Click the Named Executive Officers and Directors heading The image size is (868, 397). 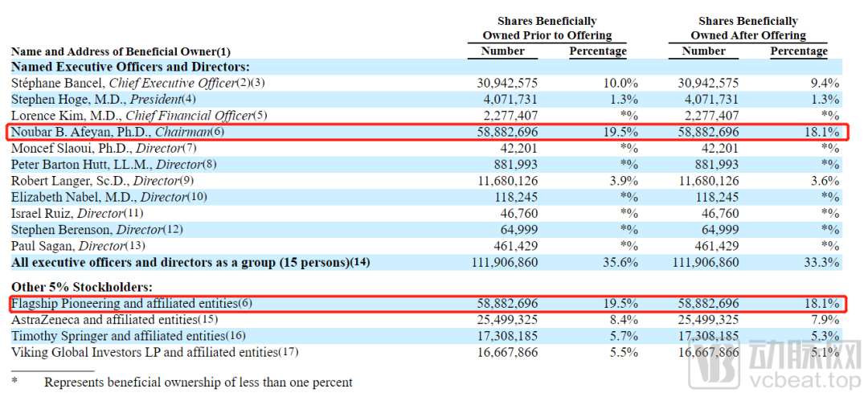pos(131,68)
